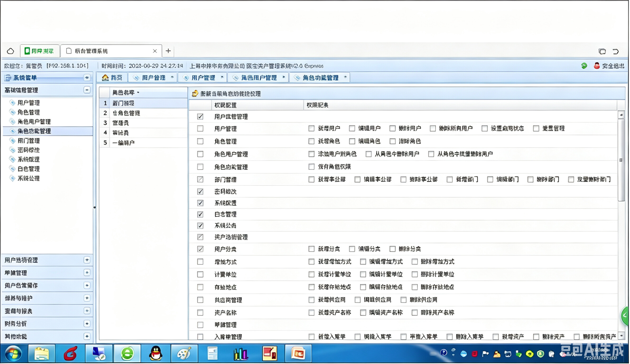Switch to the 角色用户管理 inner tab
This screenshot has height=364, width=630.
258,78
